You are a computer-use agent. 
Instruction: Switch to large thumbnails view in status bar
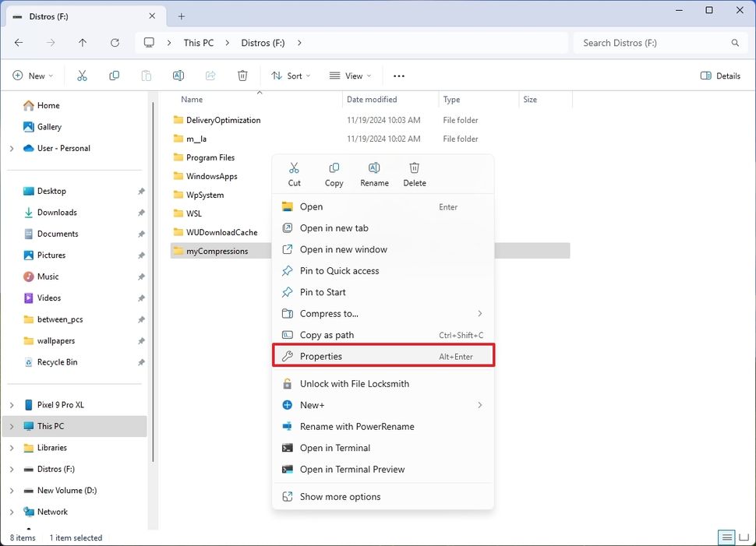click(x=746, y=537)
